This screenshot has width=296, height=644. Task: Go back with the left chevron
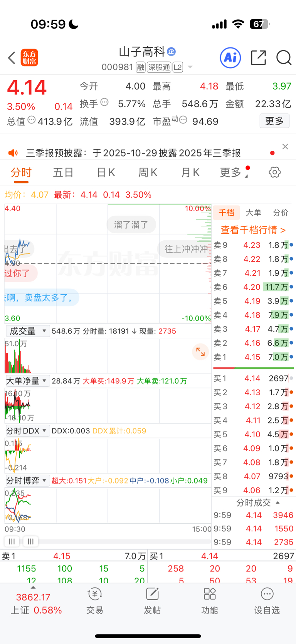(12, 58)
